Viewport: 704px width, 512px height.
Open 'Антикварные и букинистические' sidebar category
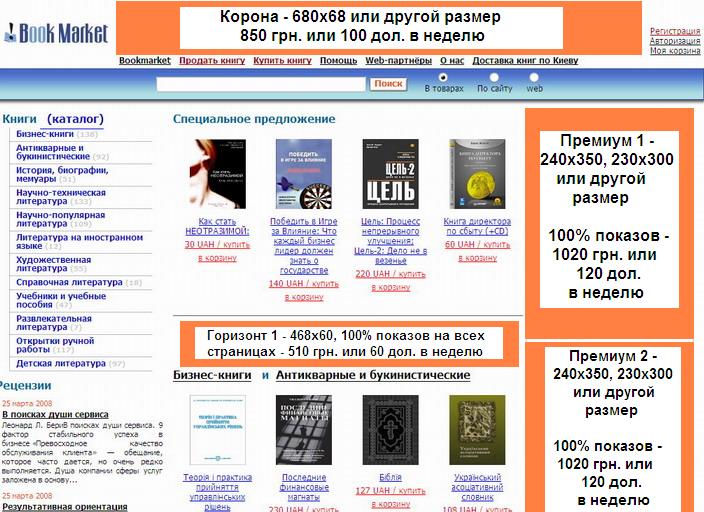53,152
